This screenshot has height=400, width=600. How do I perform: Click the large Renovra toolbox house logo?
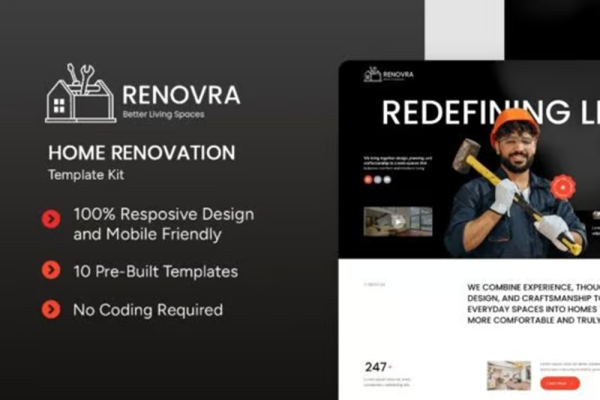(x=81, y=93)
